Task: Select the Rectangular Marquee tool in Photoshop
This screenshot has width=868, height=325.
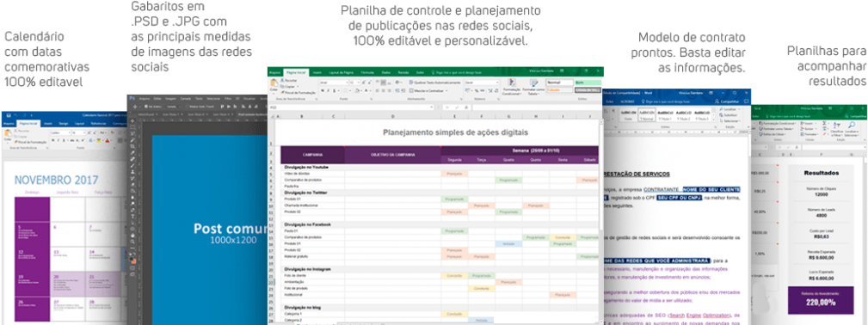Action: click(132, 126)
